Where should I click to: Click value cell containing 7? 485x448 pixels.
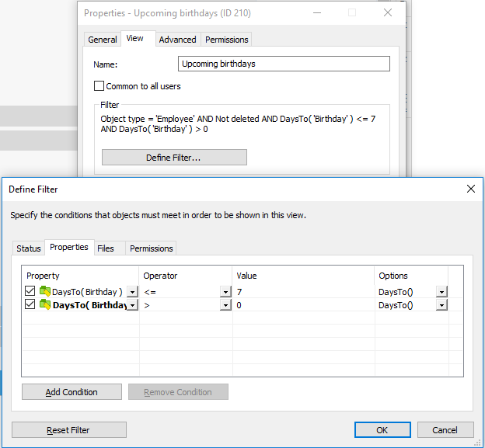coord(303,292)
